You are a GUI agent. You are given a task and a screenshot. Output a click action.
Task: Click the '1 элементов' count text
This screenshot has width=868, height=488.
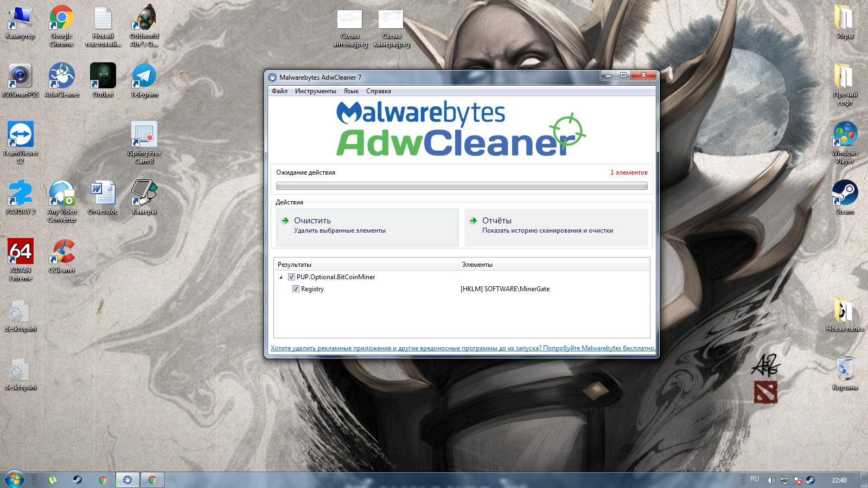(629, 172)
